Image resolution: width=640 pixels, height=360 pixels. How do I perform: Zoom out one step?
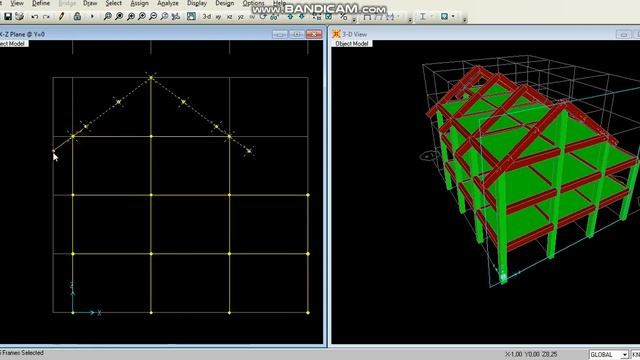point(153,16)
